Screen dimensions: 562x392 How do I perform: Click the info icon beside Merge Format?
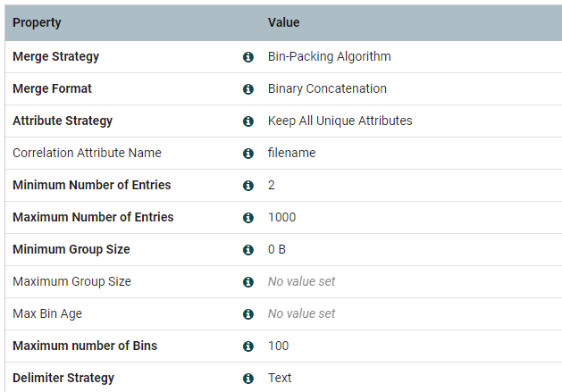point(248,89)
